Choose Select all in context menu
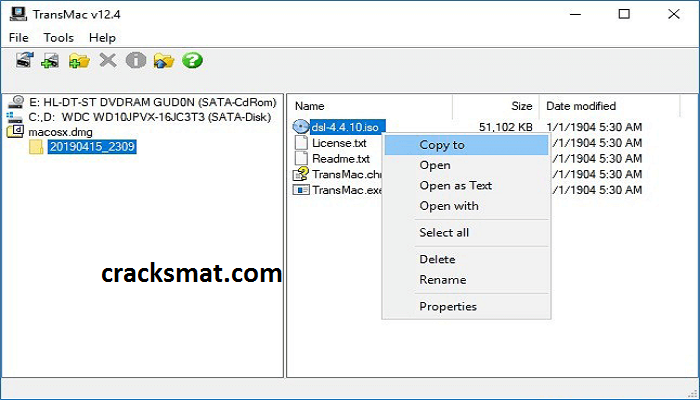This screenshot has height=400, width=700. (x=467, y=233)
